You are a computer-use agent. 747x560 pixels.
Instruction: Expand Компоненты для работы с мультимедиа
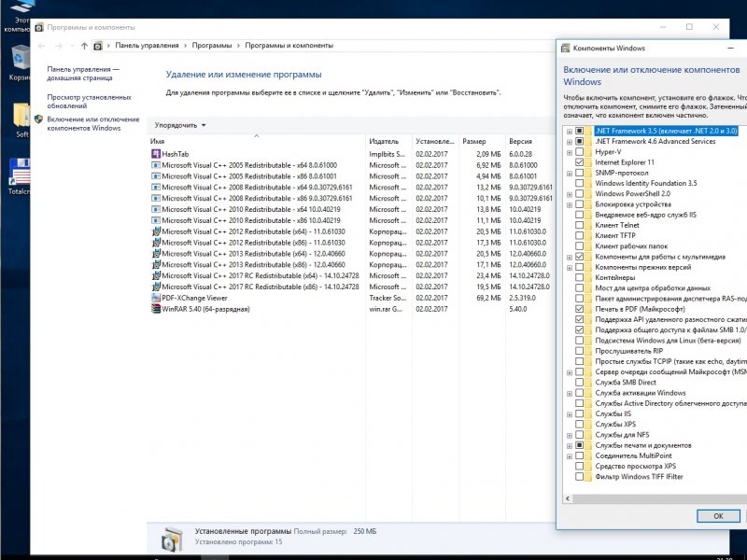click(570, 258)
